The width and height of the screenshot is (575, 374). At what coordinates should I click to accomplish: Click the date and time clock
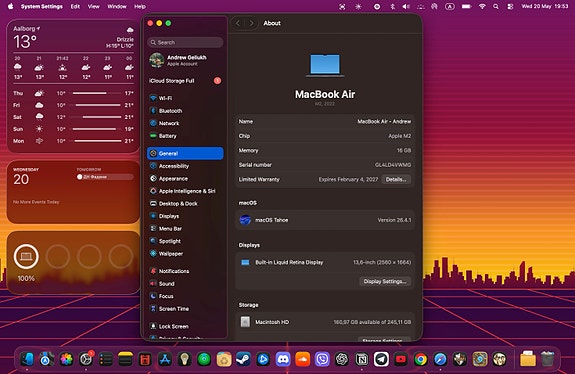coord(545,6)
